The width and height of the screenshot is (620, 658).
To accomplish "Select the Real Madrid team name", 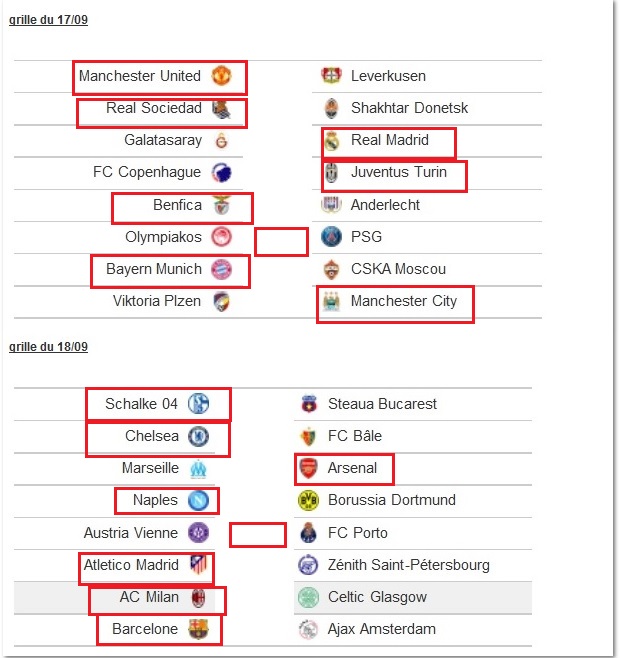I will point(390,140).
